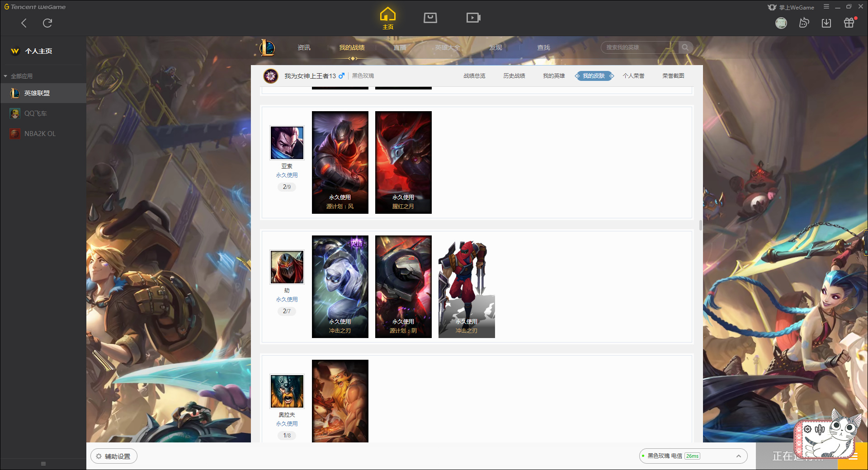
Task: Select the 我的皮肤 sub-tab
Action: (x=594, y=76)
